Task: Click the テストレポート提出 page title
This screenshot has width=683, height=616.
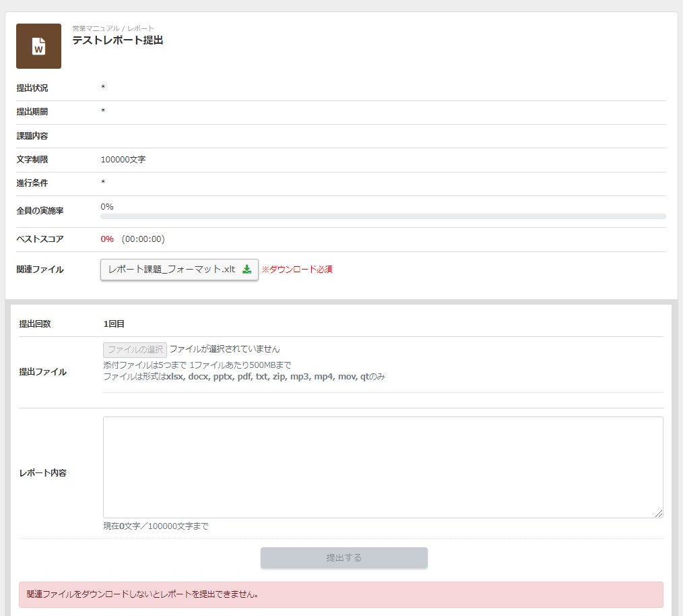Action: point(118,40)
